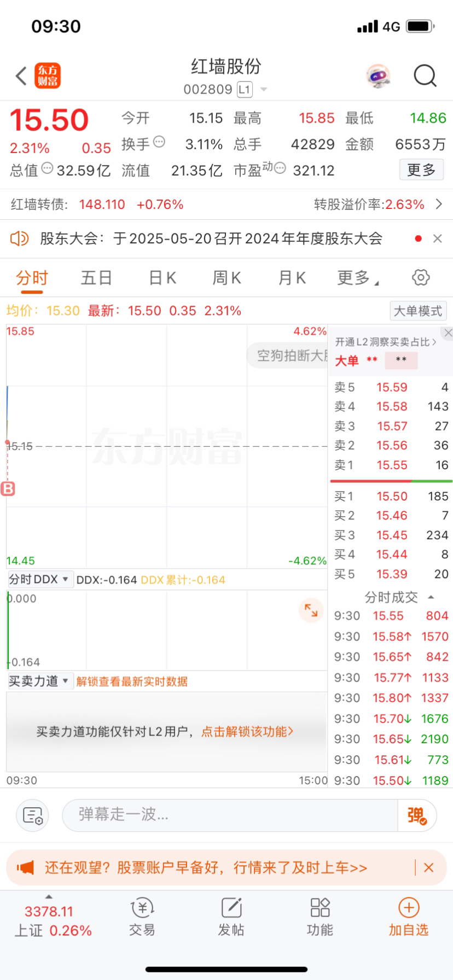The height and width of the screenshot is (980, 453).
Task: Select the 分时 chart tab
Action: coord(32,278)
